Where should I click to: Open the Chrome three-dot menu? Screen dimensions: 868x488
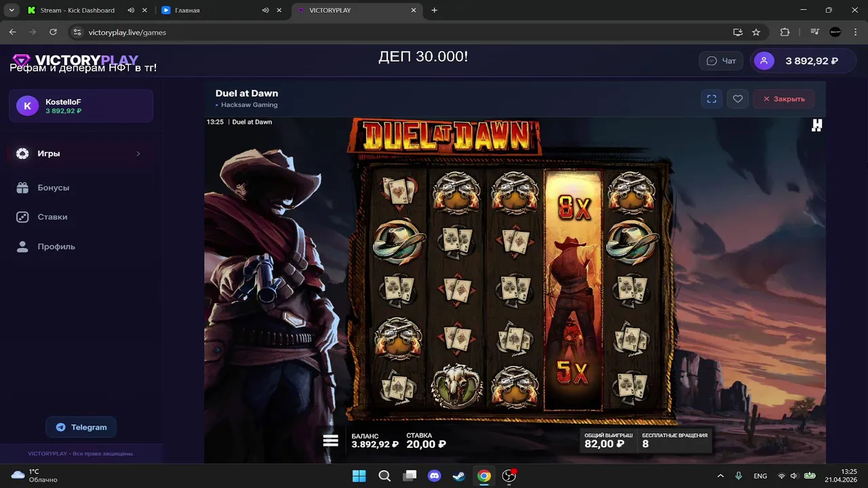pyautogui.click(x=854, y=32)
